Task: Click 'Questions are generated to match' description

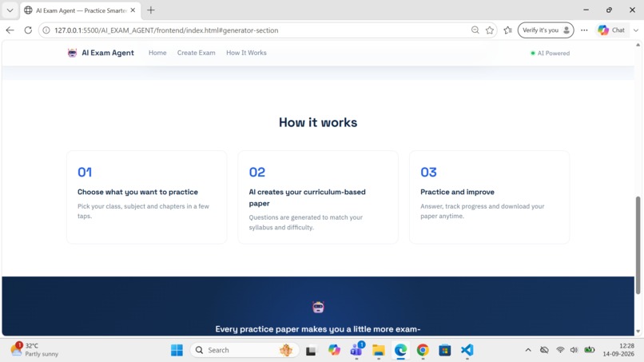Action: coord(305,222)
